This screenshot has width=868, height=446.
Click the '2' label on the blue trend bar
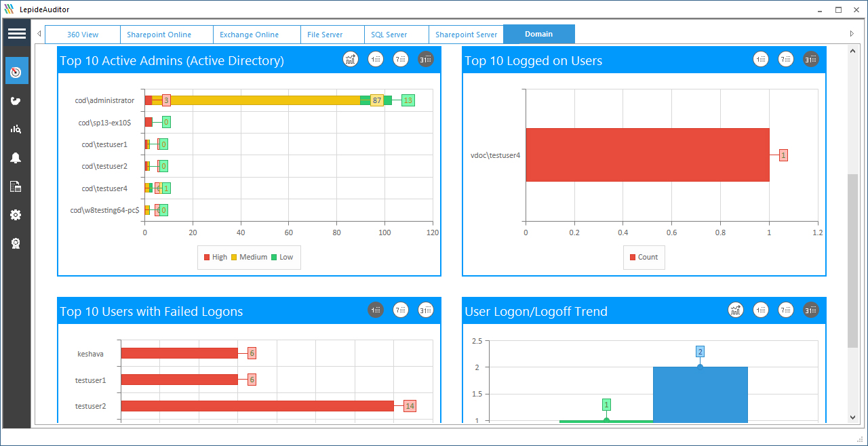click(x=700, y=351)
